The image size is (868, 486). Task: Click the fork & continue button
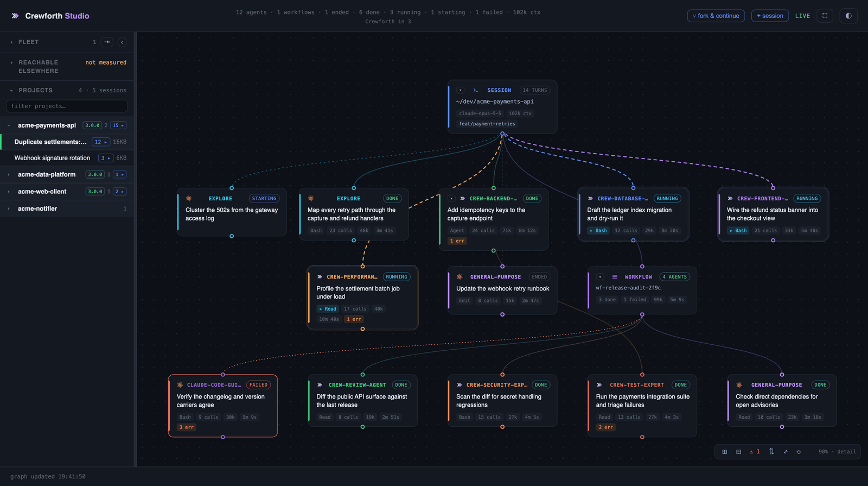pos(716,16)
